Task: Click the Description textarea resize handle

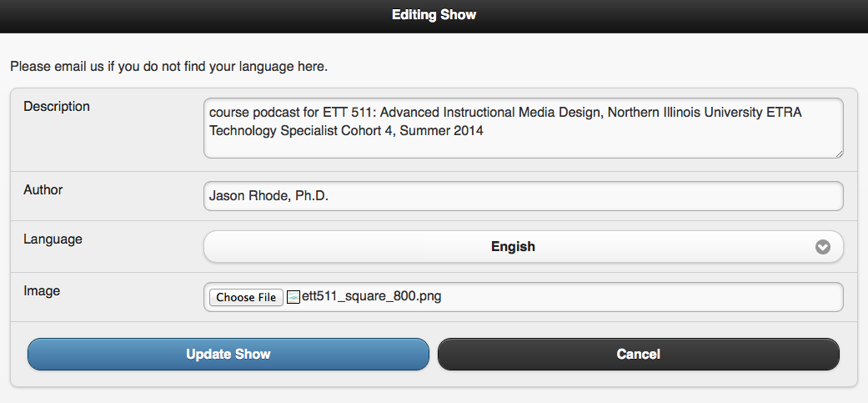Action: point(839,154)
